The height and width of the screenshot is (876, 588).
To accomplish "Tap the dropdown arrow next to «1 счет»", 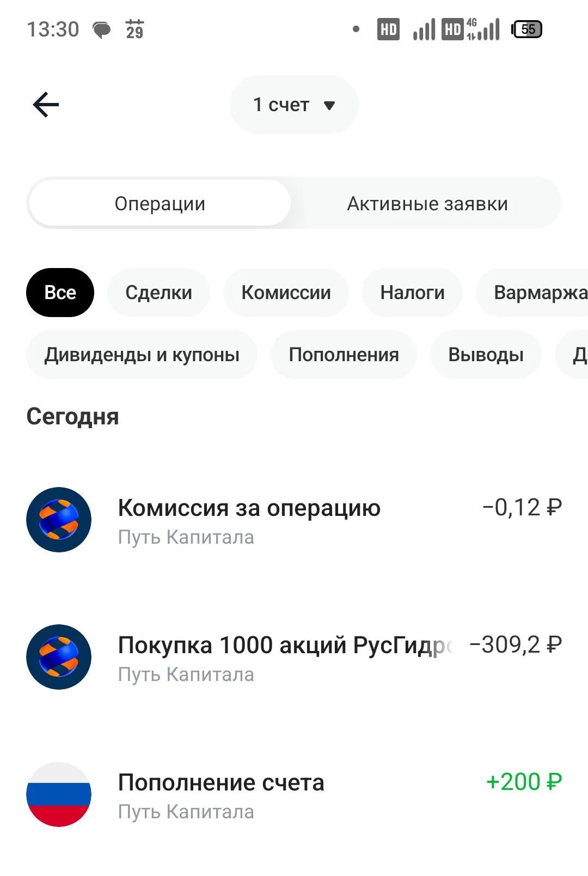I will [x=329, y=105].
